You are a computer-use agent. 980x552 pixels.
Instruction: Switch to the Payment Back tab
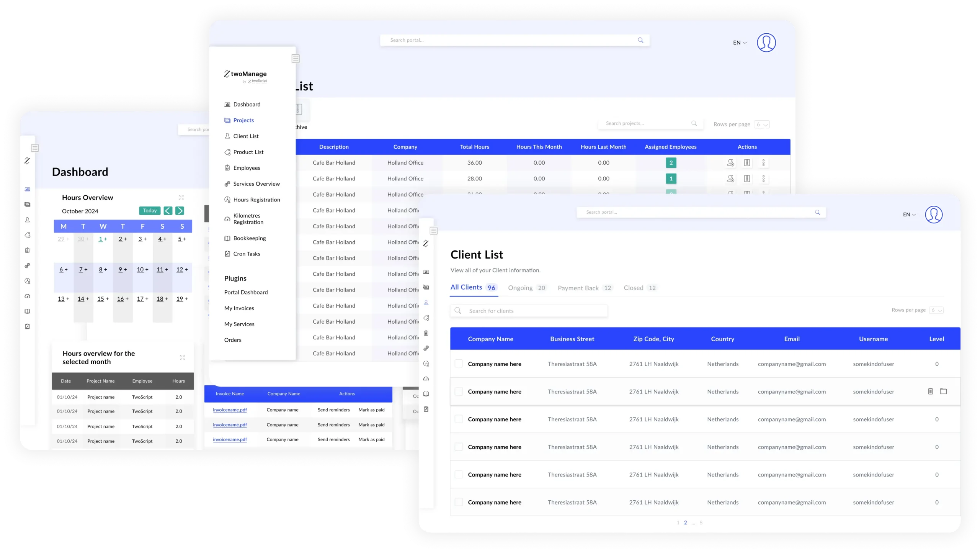pyautogui.click(x=585, y=288)
